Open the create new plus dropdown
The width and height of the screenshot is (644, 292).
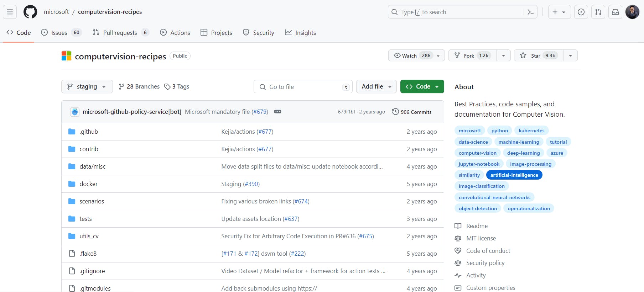(559, 12)
